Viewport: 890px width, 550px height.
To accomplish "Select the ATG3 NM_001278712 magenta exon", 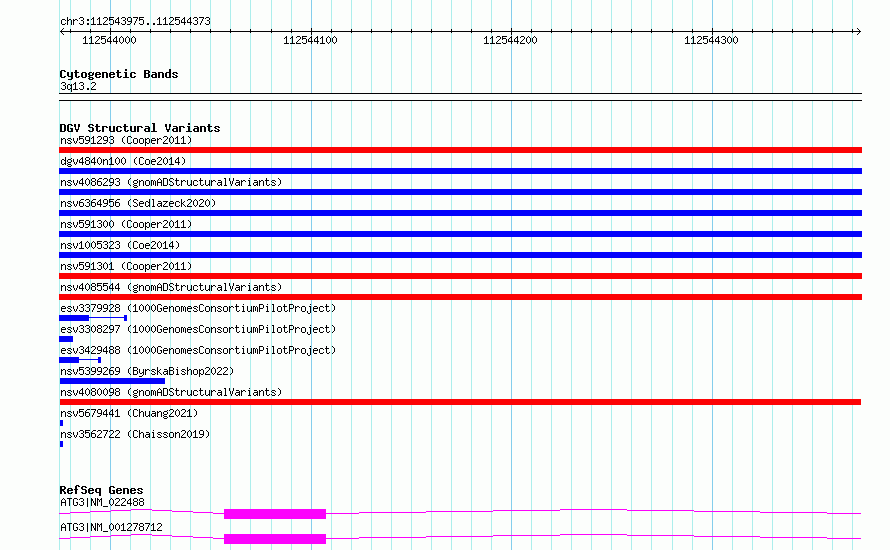I will click(x=275, y=539).
